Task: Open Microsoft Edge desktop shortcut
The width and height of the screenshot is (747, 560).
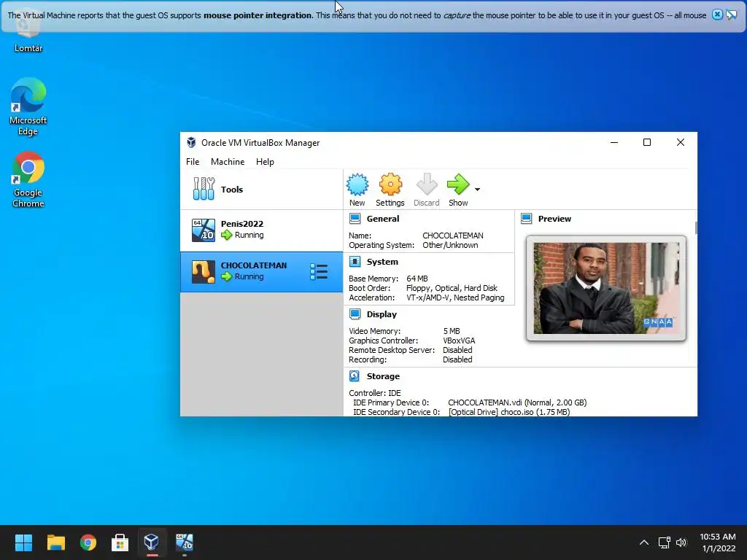Action: tap(28, 106)
